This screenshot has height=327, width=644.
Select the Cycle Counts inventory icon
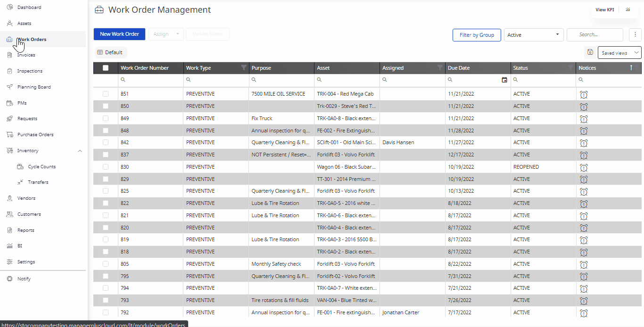(20, 166)
